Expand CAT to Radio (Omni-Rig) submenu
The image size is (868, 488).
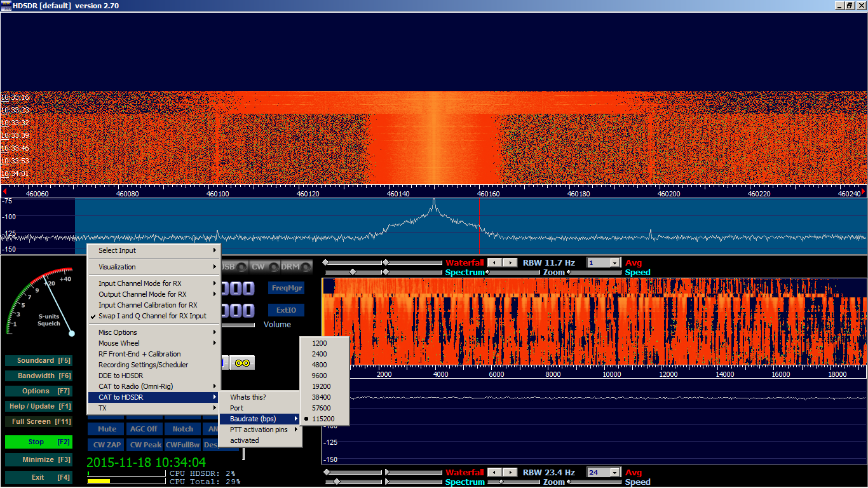click(153, 386)
